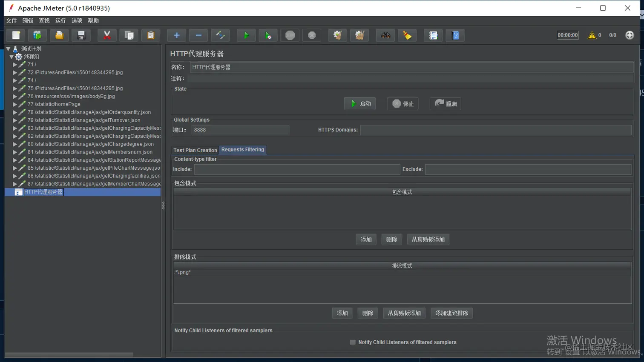Click the green Start run arrow in toolbar
The height and width of the screenshot is (362, 644).
[246, 35]
